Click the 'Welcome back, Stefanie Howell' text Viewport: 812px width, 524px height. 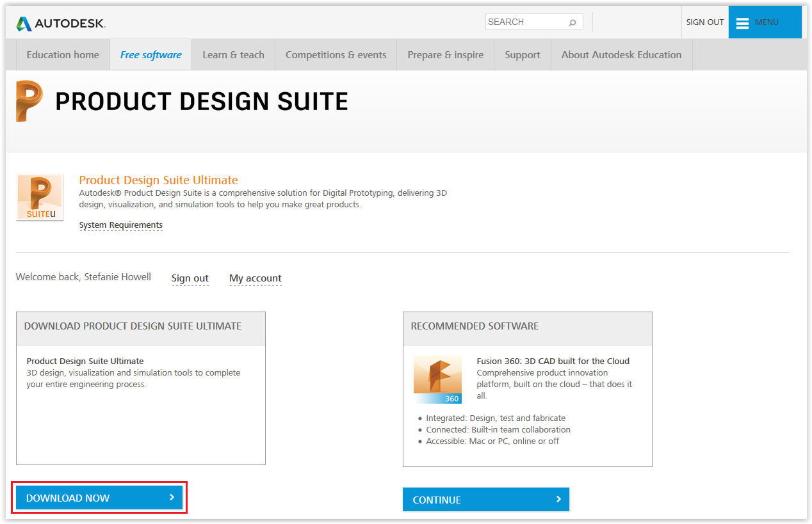click(x=83, y=277)
